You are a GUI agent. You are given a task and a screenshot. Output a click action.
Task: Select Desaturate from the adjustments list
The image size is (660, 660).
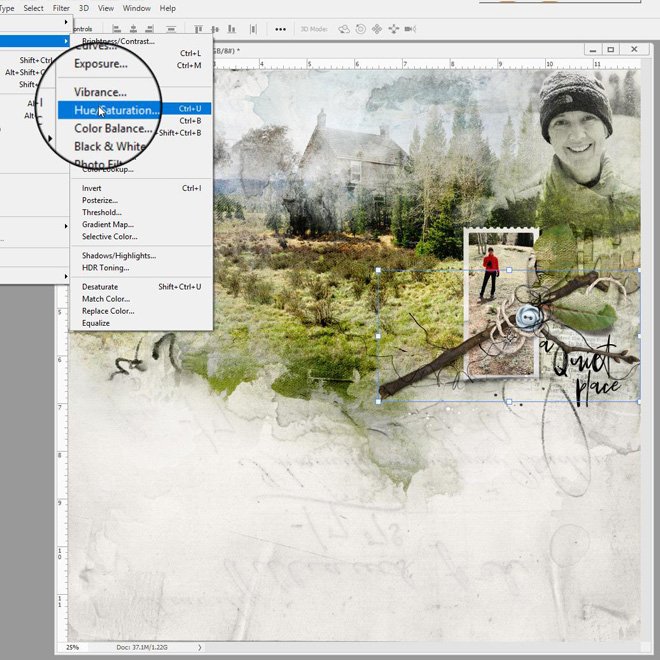pos(100,287)
